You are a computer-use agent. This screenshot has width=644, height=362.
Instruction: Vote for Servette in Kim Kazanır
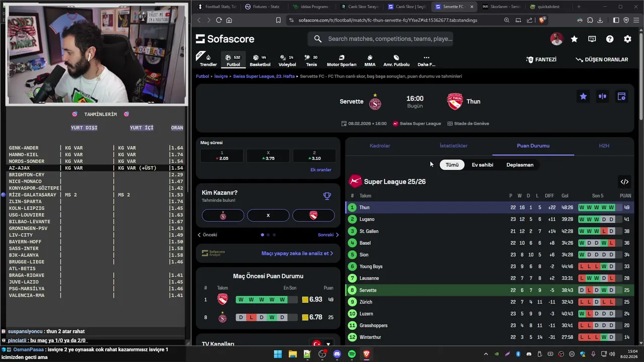tap(223, 215)
